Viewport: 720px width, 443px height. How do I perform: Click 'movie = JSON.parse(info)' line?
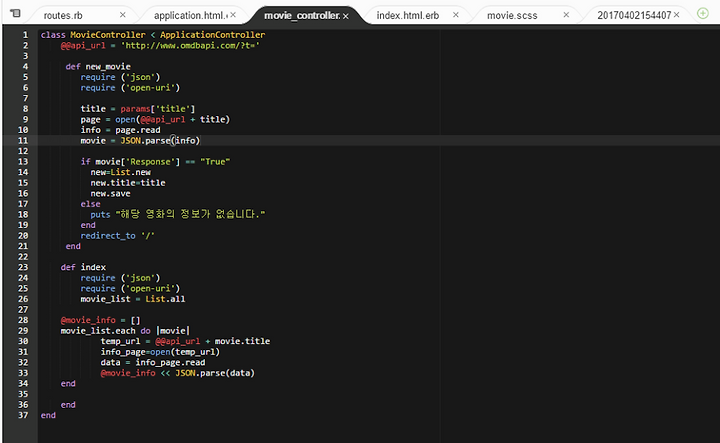tap(141, 140)
